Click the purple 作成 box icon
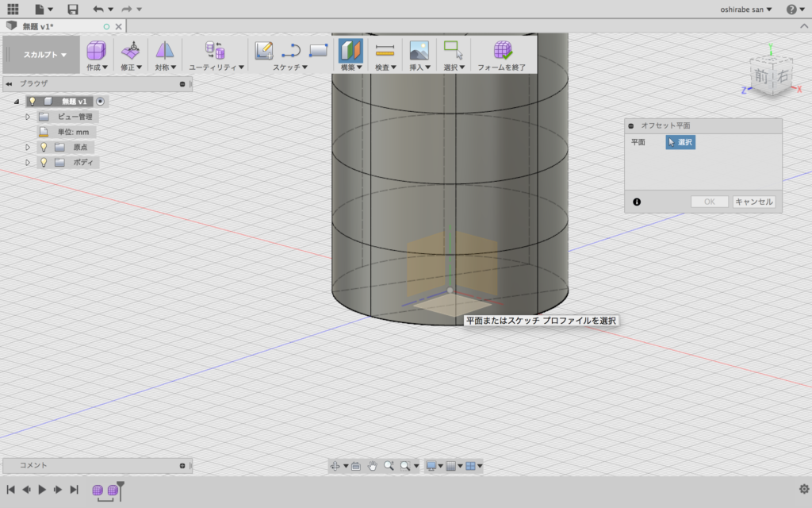The width and height of the screenshot is (812, 508). 96,50
